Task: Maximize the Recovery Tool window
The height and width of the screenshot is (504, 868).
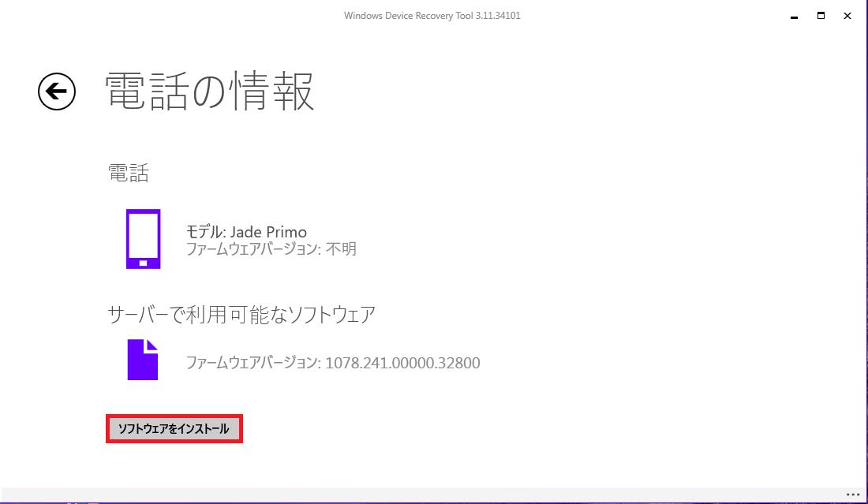Action: click(x=821, y=16)
